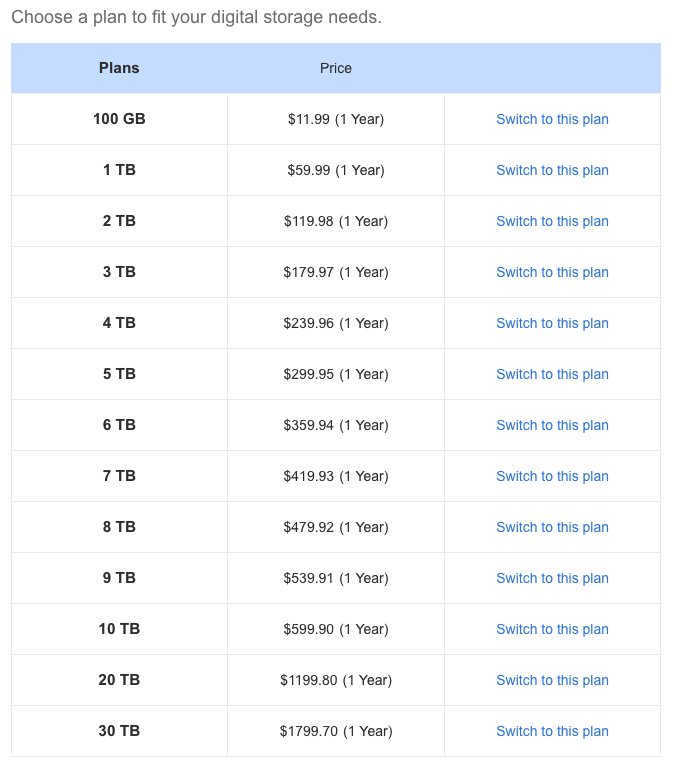
Task: Switch to the 3 TB plan
Action: 552,272
